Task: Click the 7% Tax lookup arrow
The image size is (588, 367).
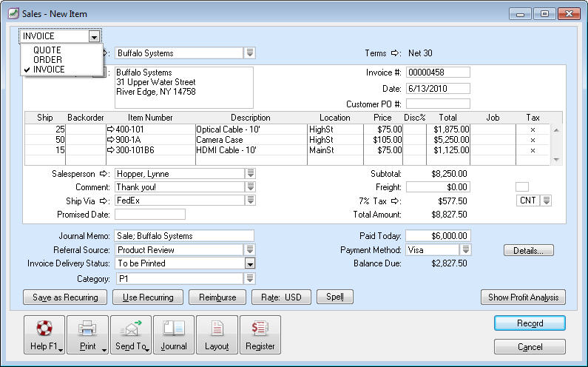Action: click(395, 201)
